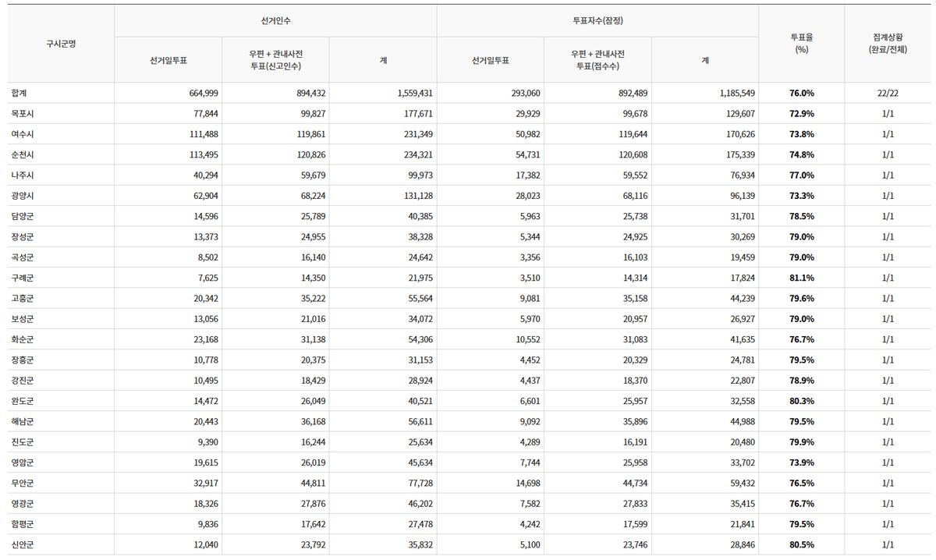Select the 곡성군 row label
This screenshot has height=560, width=936.
click(23, 257)
